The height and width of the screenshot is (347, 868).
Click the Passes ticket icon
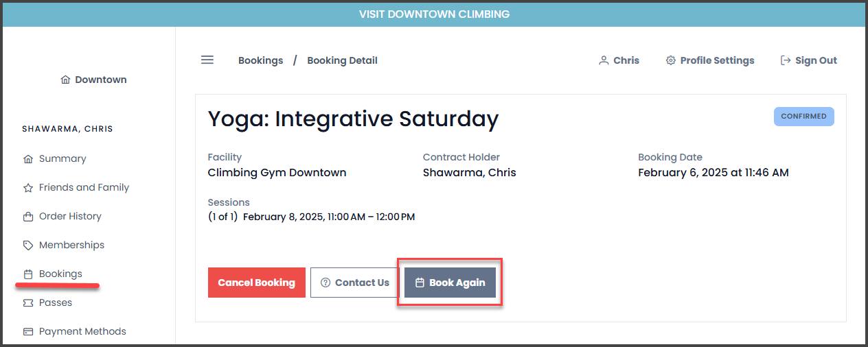(28, 302)
